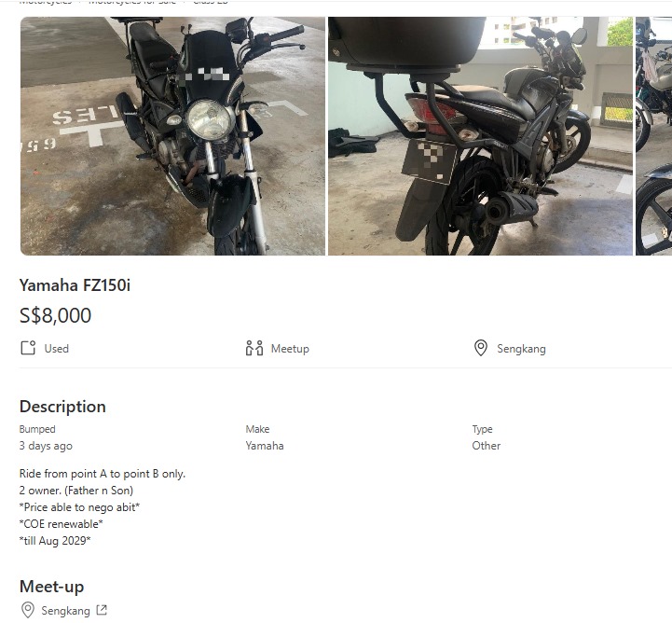
Task: Open the front-view motorcycle photo
Action: [172, 136]
